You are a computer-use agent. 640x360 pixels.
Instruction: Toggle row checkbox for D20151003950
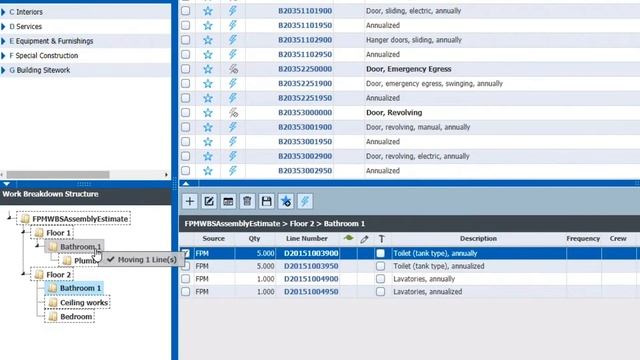[185, 266]
